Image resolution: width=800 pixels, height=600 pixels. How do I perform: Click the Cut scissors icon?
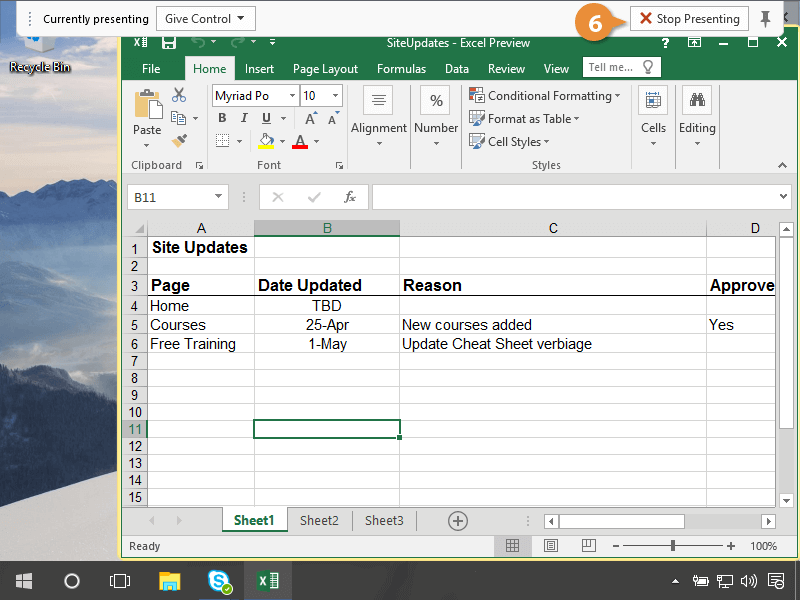point(179,95)
